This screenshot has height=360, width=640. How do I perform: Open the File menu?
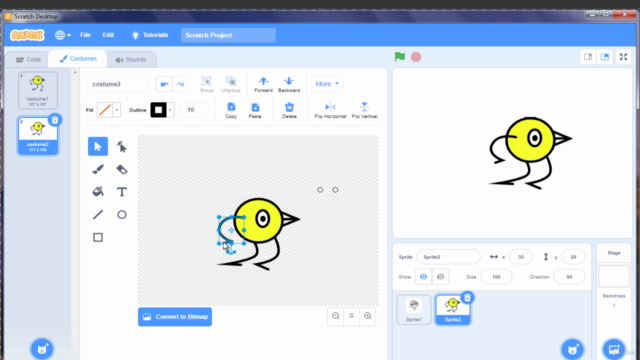(85, 35)
